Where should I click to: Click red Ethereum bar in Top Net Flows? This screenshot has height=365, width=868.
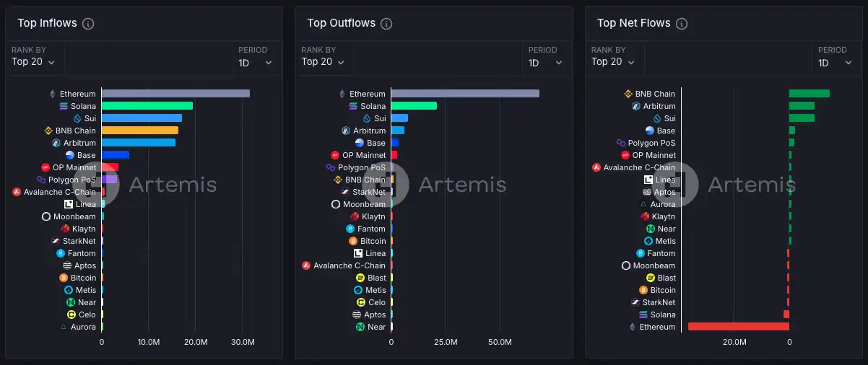coord(738,327)
